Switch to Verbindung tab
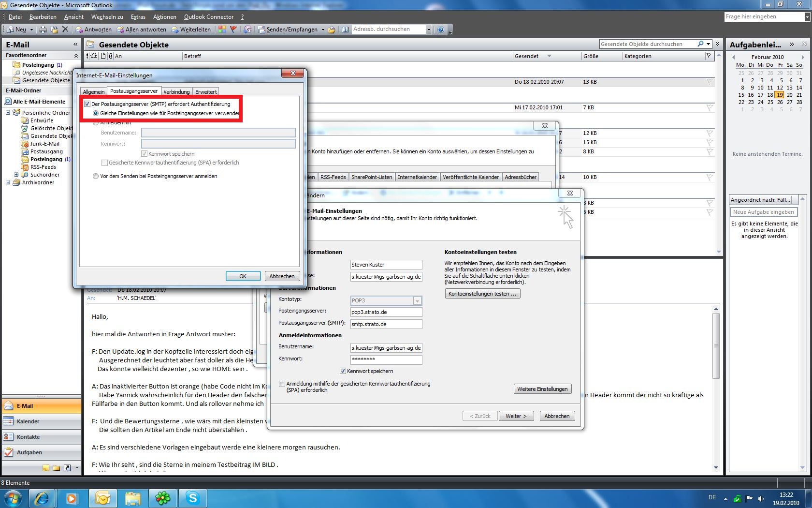Image resolution: width=812 pixels, height=508 pixels. point(176,91)
